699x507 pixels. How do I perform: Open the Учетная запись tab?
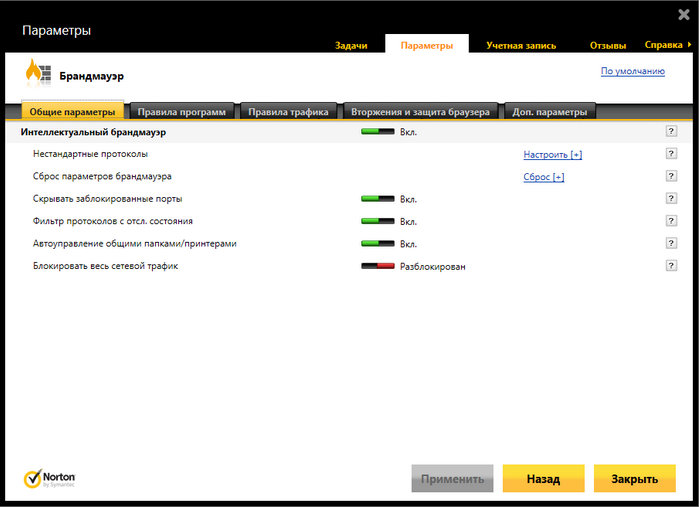click(x=521, y=45)
